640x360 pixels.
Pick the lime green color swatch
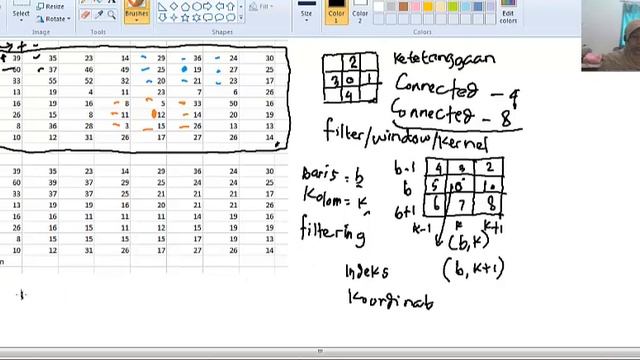tap(453, 7)
